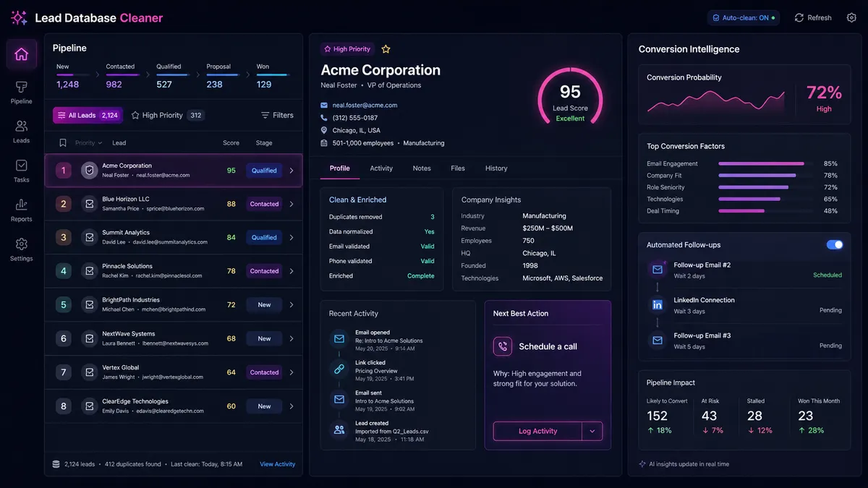Open Pipeline in the sidebar

pyautogui.click(x=21, y=92)
